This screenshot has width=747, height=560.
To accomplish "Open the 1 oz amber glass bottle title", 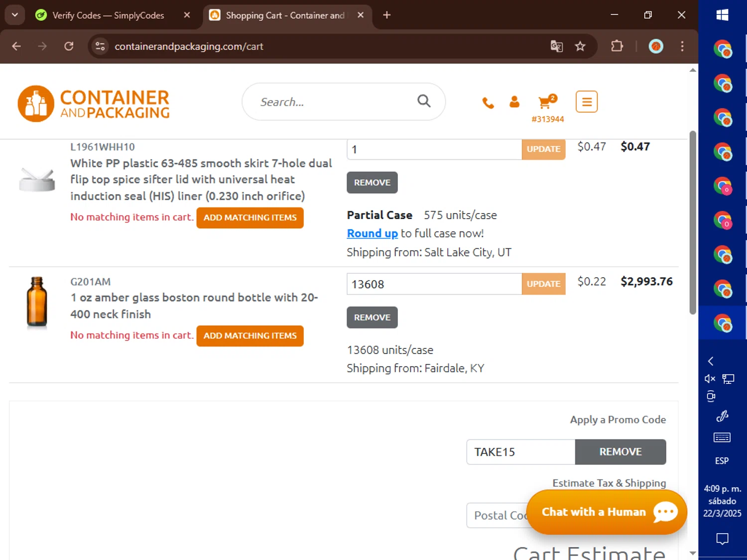I will tap(194, 306).
